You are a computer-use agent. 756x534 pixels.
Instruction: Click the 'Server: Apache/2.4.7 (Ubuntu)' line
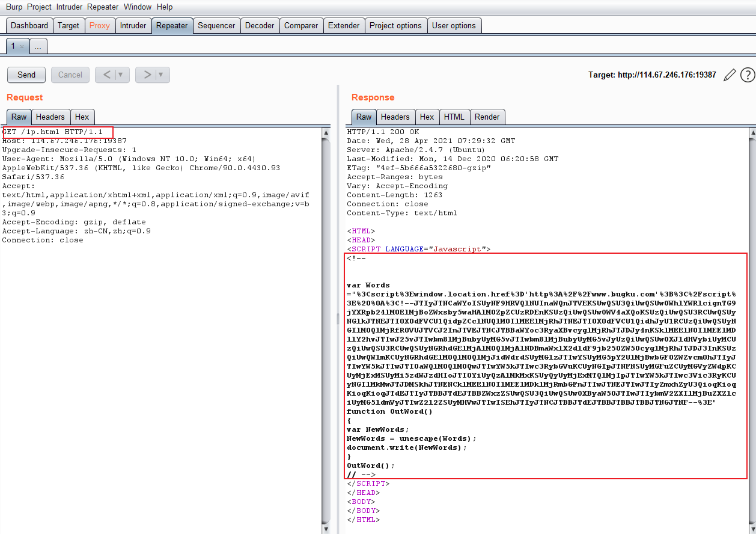[x=416, y=150]
